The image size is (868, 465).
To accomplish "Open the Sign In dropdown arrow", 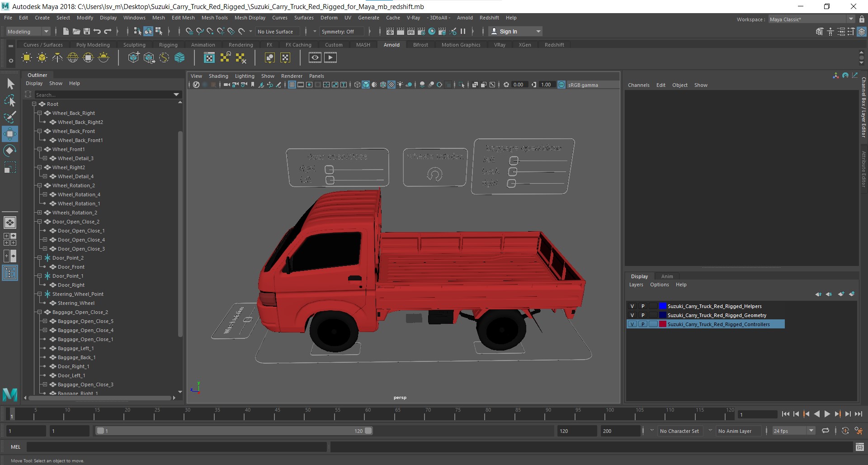I will tap(538, 32).
